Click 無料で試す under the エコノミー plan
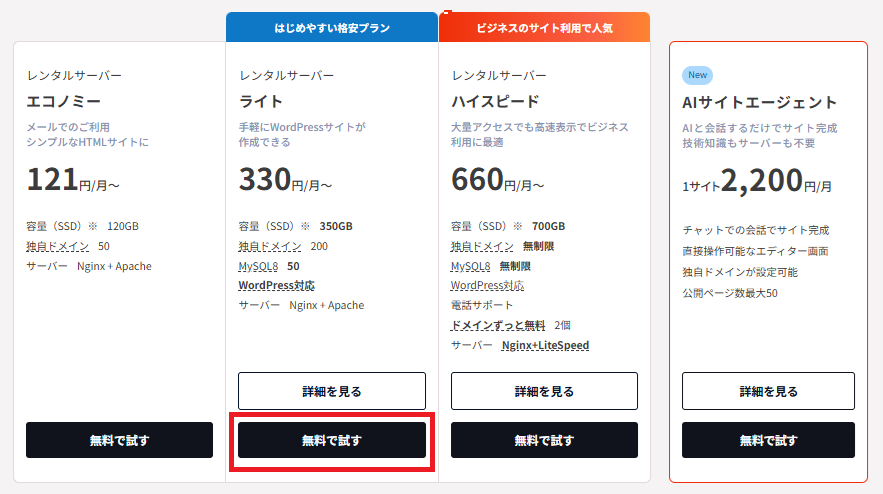 tap(119, 440)
